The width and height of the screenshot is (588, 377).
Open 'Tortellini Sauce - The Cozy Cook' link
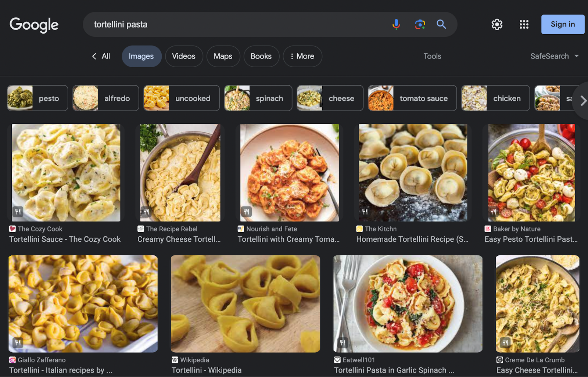point(65,239)
